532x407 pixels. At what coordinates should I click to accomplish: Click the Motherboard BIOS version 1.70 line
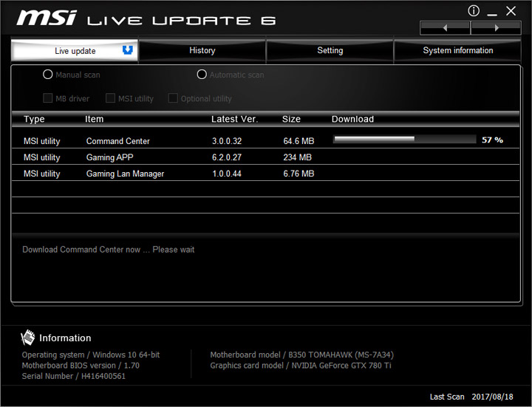point(81,366)
